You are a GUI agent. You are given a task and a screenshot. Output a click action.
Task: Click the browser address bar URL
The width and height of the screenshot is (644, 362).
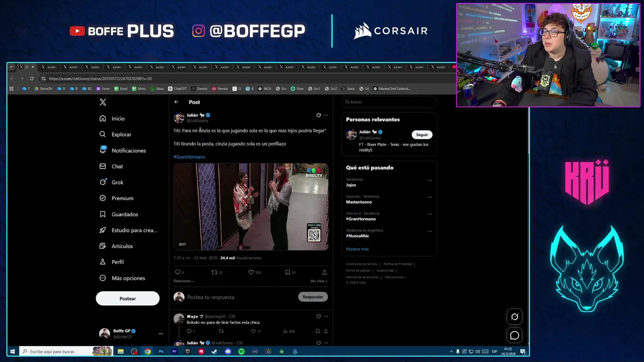[x=100, y=78]
